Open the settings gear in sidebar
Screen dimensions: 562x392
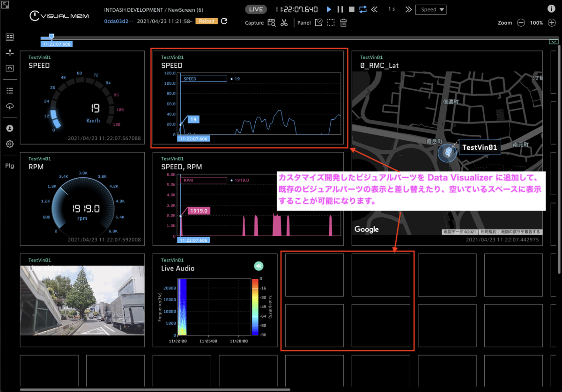(9, 144)
